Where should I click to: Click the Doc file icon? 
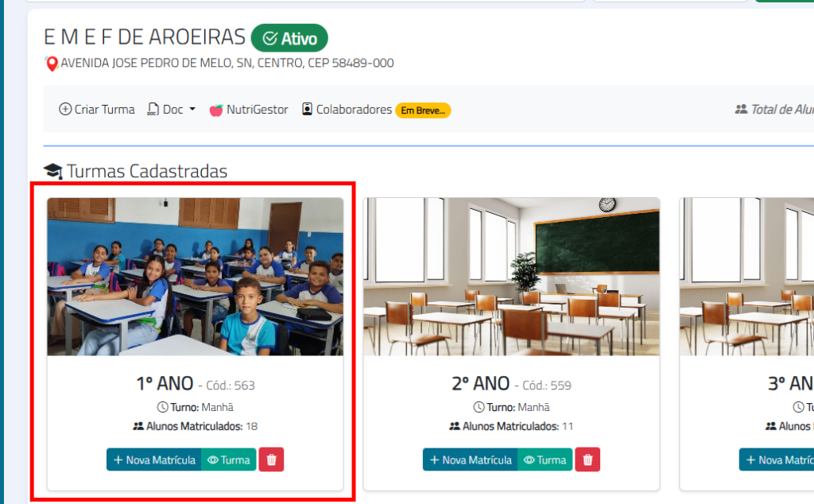[153, 110]
